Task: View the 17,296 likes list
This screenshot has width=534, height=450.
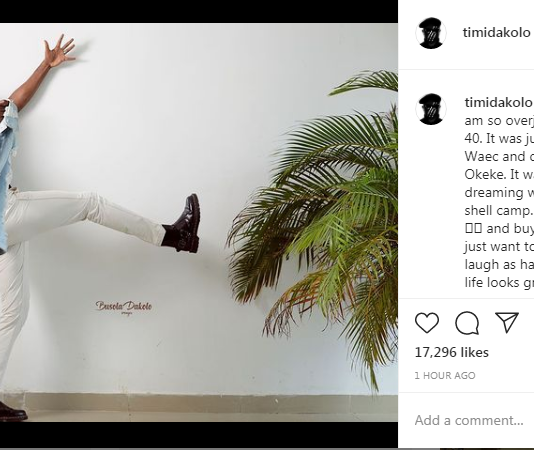Action: click(452, 352)
